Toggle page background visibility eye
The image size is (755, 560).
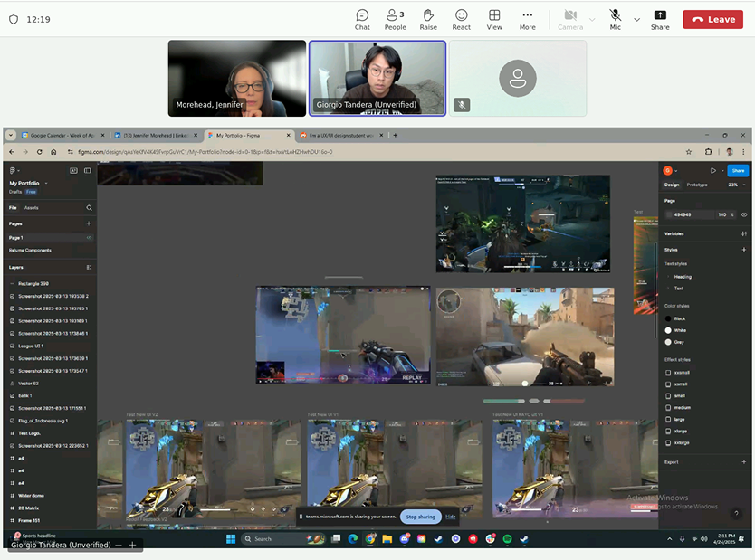click(744, 214)
